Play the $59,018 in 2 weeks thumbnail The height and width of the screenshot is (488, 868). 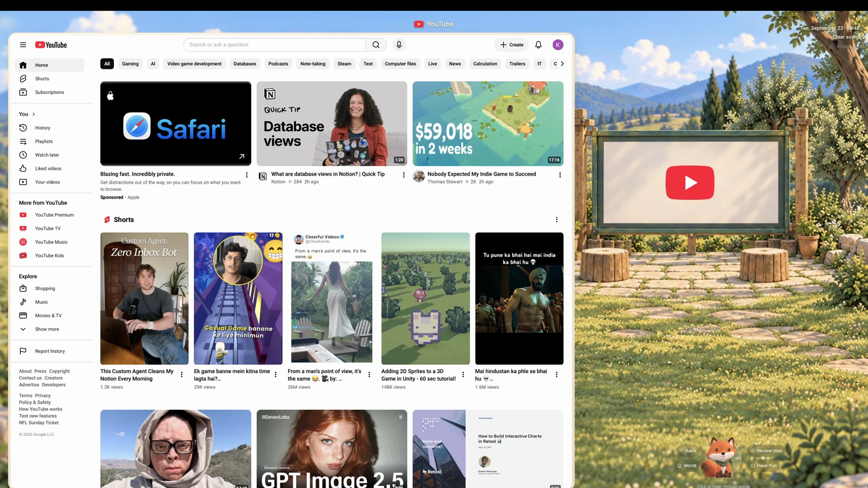coord(488,124)
